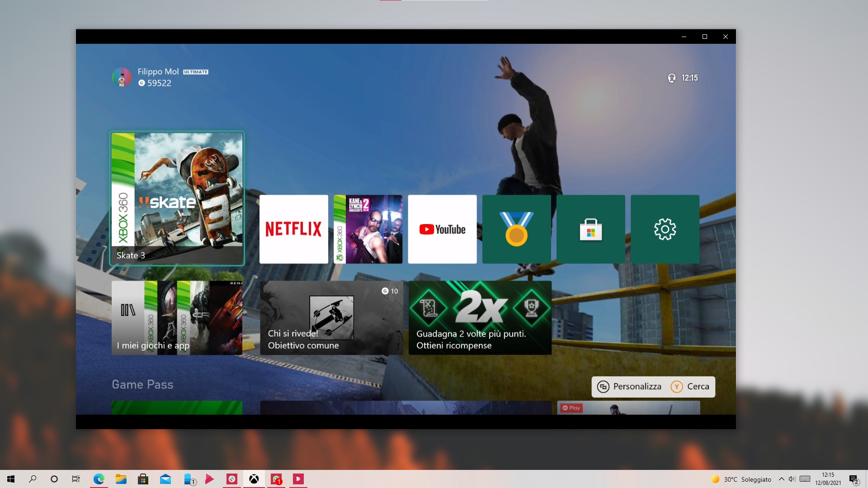Open the Microsoft Rewards medal tile

[517, 229]
